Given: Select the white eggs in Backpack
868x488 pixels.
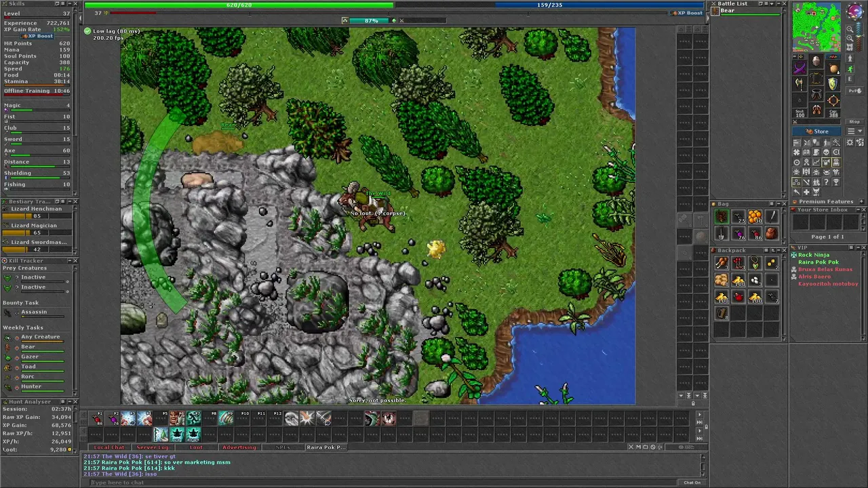Looking at the screenshot, I should click(x=755, y=280).
